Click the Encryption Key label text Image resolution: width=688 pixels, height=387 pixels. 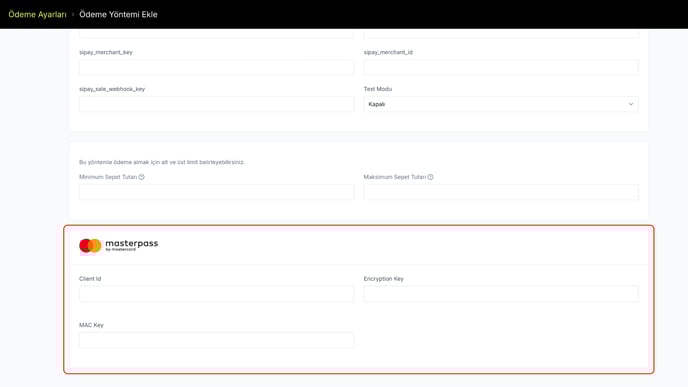(x=383, y=279)
